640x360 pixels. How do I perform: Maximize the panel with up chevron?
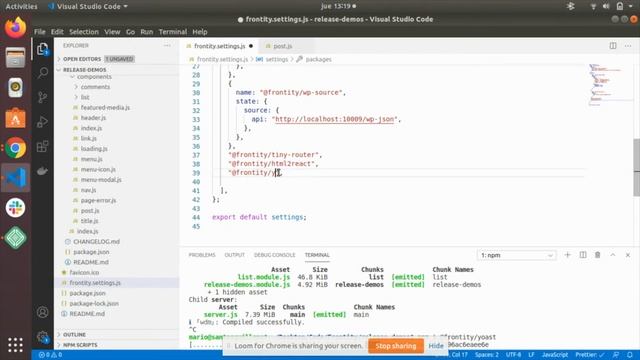click(x=613, y=255)
